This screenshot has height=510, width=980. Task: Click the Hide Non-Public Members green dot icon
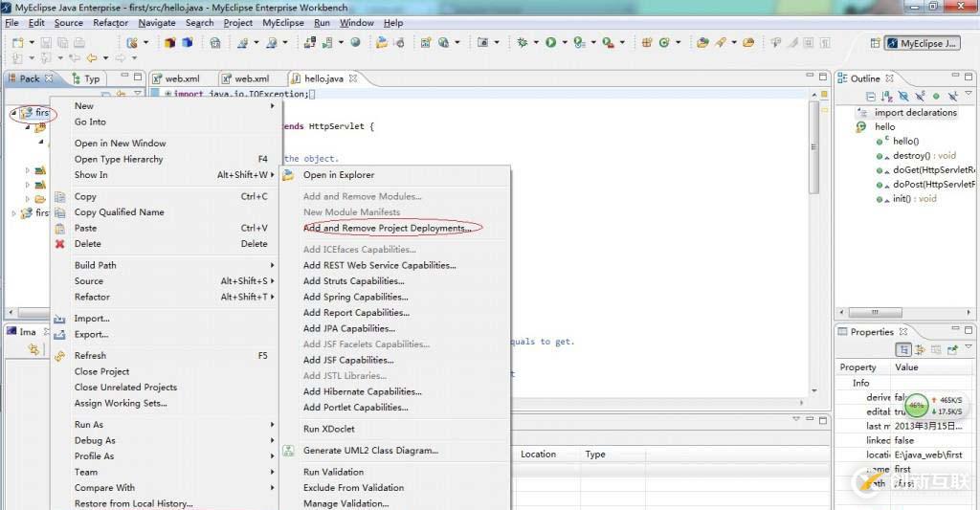[936, 97]
